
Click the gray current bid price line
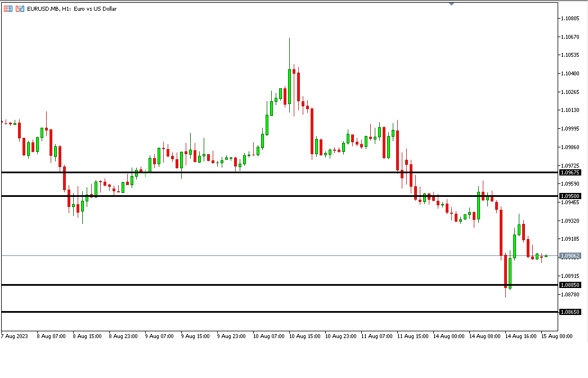(x=280, y=256)
